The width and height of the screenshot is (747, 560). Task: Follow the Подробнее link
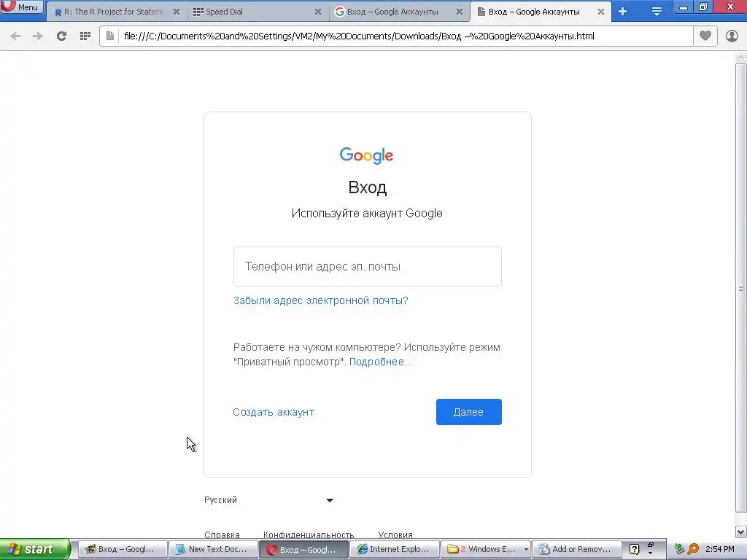[x=381, y=362]
